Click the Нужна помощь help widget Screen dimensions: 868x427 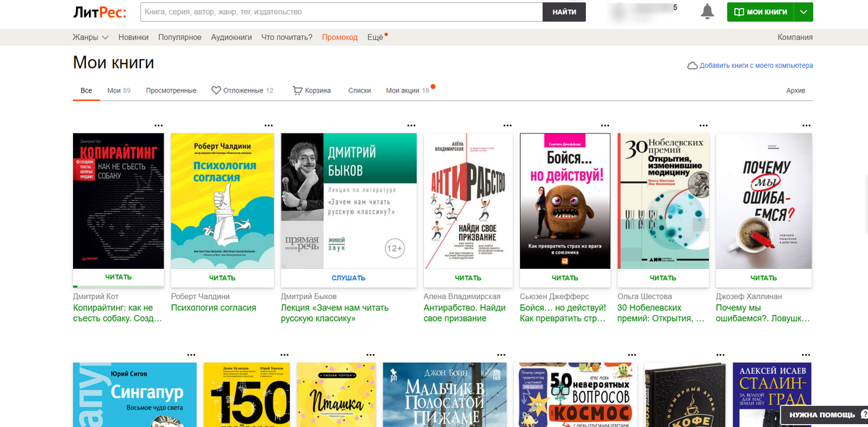pyautogui.click(x=824, y=415)
